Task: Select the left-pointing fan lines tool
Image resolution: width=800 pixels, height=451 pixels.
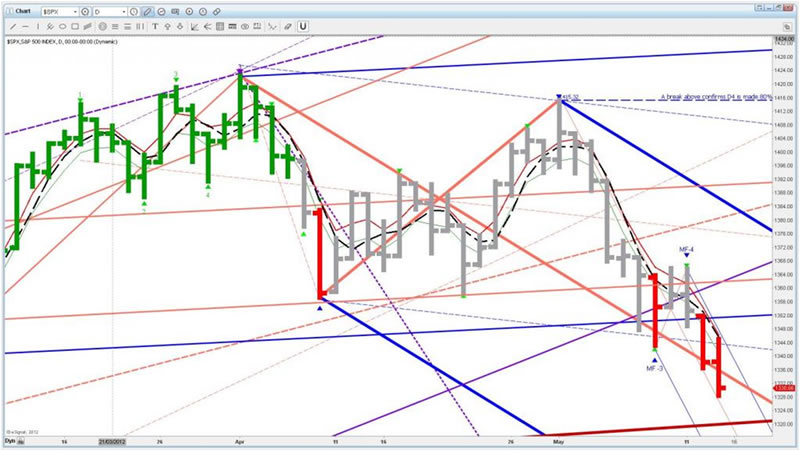Action: (207, 26)
